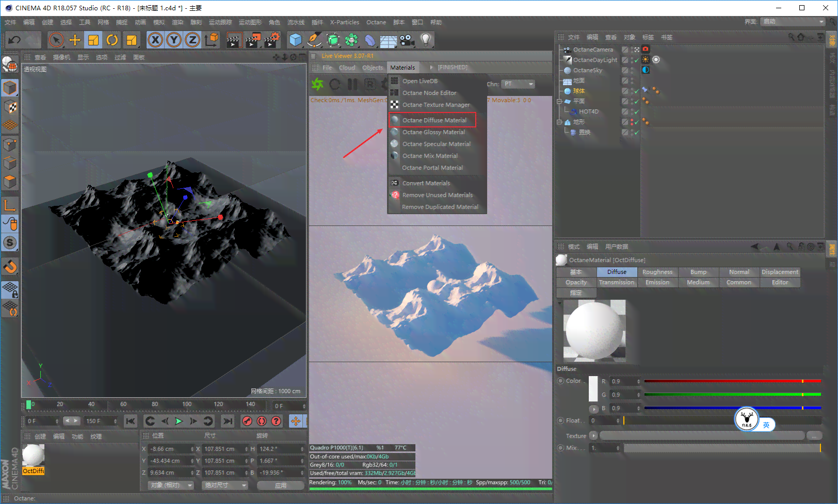Switch to the Displacement tab
The width and height of the screenshot is (838, 504).
(780, 272)
